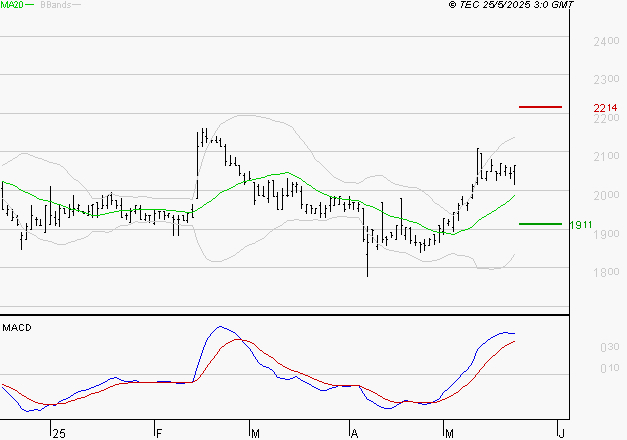Select the 25 year marker on time axis
The image size is (627, 440).
pyautogui.click(x=58, y=434)
